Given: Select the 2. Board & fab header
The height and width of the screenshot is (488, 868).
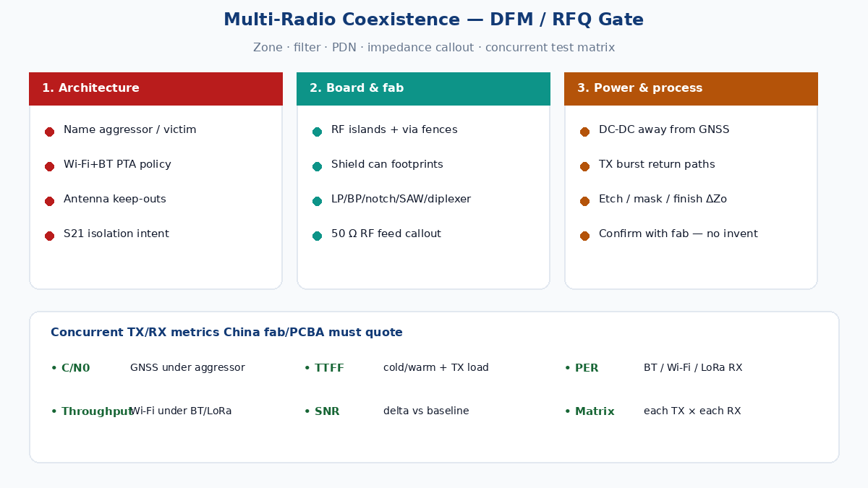Looking at the screenshot, I should point(423,89).
